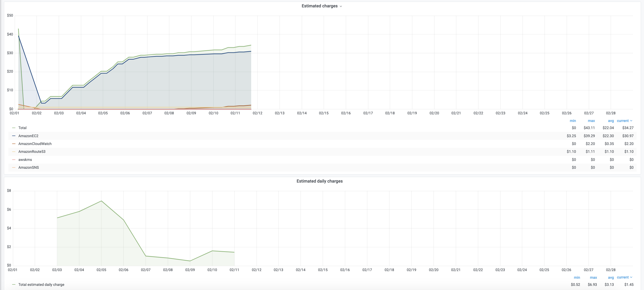This screenshot has width=644, height=290.
Task: Sort daily charges legend by max
Action: [x=593, y=278]
